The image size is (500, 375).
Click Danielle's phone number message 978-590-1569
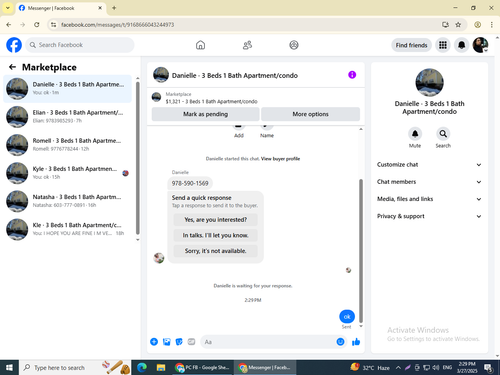(x=190, y=183)
